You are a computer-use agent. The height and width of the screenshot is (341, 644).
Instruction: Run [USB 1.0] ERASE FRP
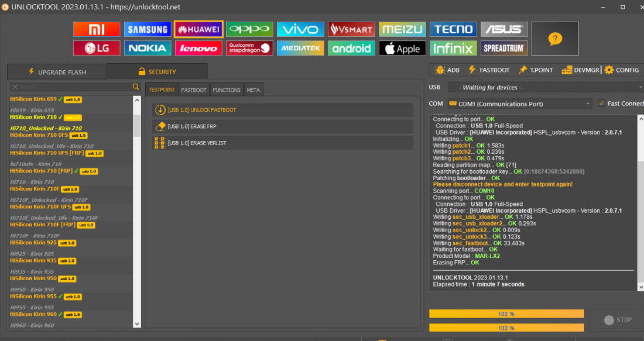[283, 126]
